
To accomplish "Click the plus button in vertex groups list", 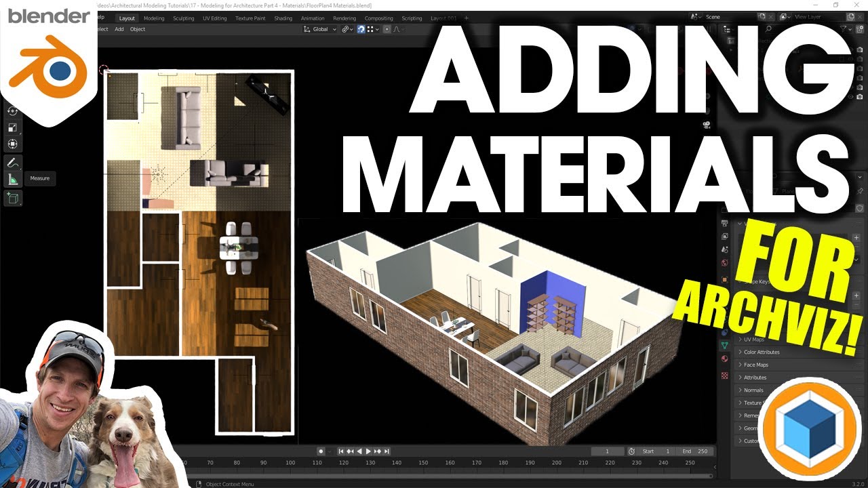I will [x=856, y=238].
